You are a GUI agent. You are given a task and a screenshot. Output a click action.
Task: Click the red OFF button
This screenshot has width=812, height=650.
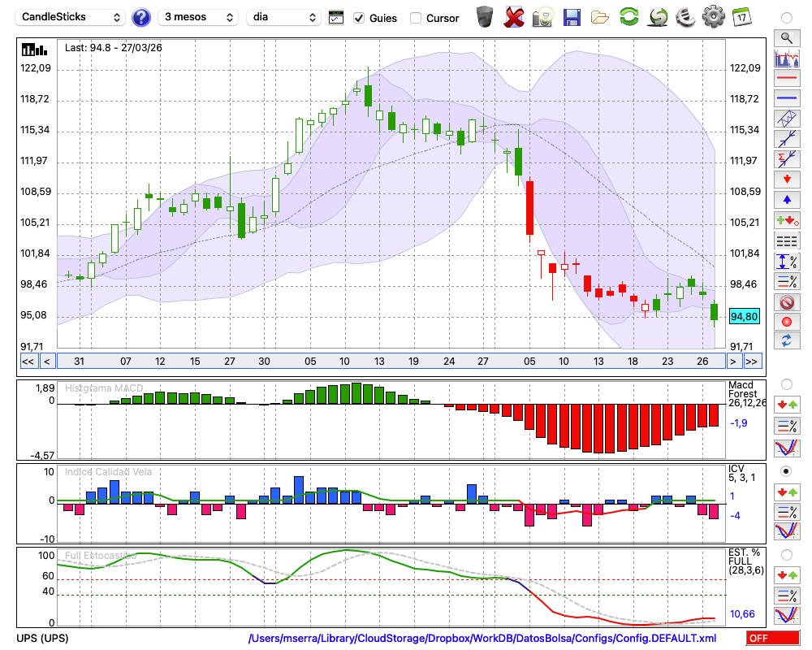(x=772, y=639)
